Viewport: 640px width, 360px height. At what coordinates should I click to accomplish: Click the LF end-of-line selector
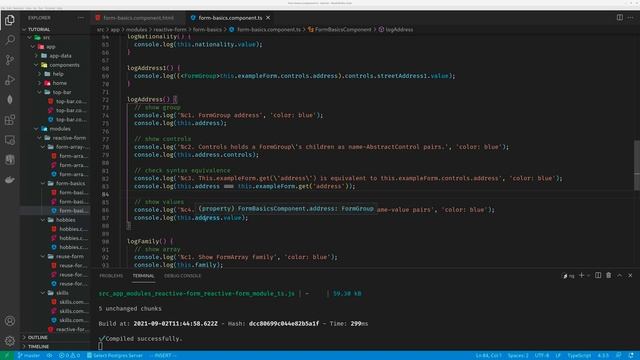(x=558, y=356)
